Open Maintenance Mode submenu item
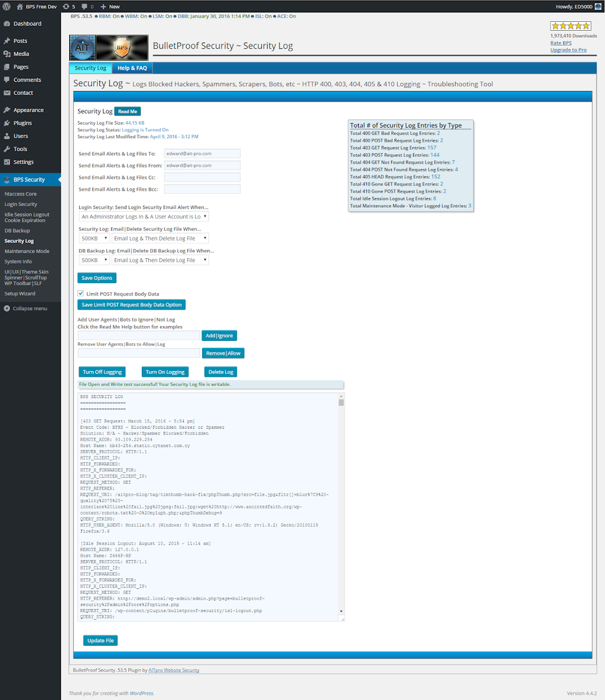The image size is (605, 700). click(27, 251)
